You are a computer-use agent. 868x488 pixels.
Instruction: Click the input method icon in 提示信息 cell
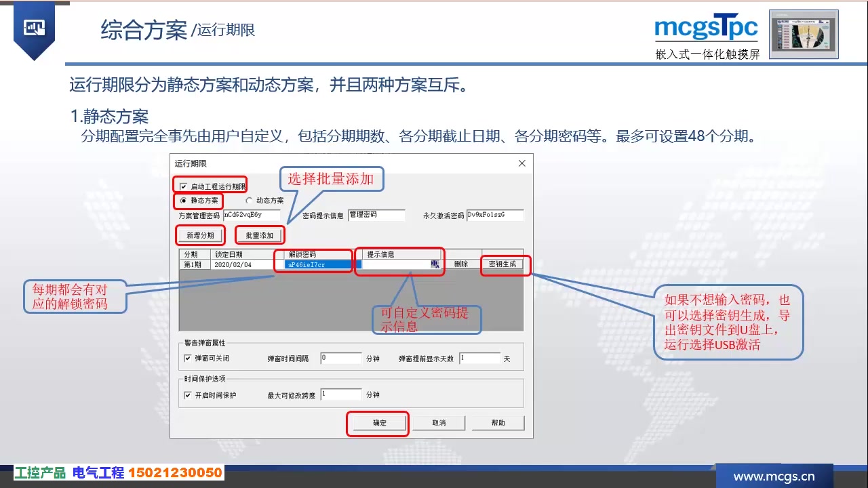(x=435, y=263)
